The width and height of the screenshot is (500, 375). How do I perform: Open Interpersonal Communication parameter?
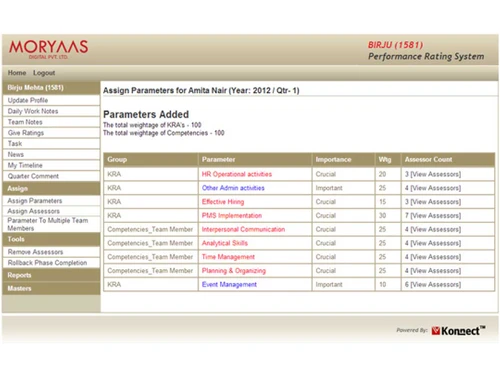pyautogui.click(x=243, y=229)
